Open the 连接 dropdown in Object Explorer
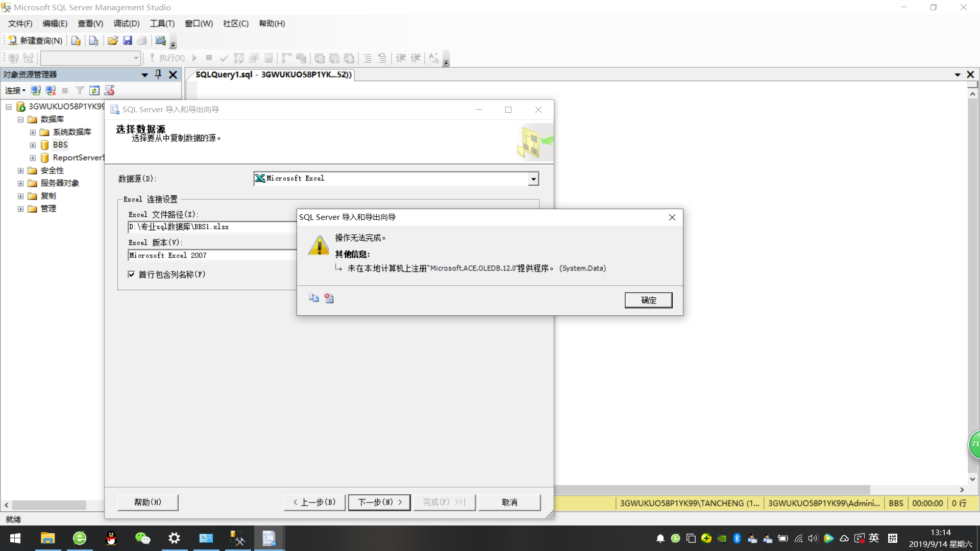 click(x=15, y=91)
